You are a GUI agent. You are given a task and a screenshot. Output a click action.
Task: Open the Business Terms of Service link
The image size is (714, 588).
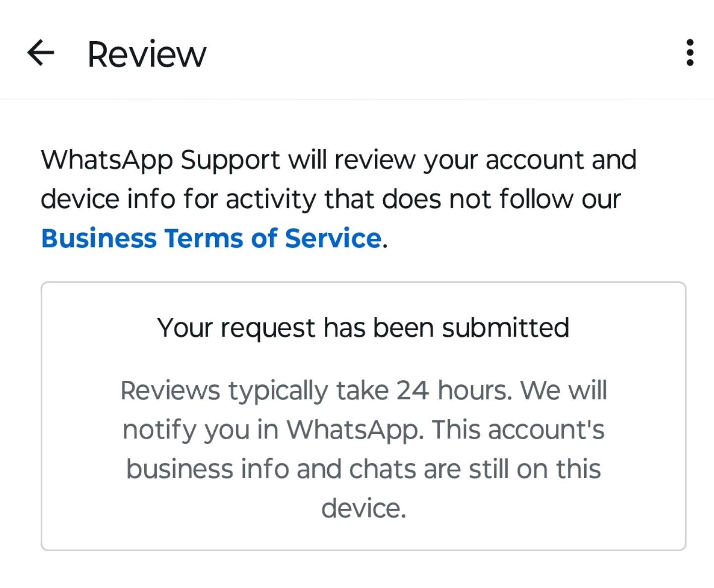point(211,238)
